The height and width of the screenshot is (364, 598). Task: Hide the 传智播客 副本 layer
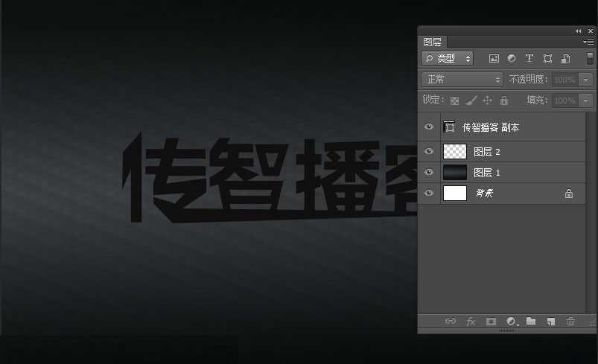(429, 127)
